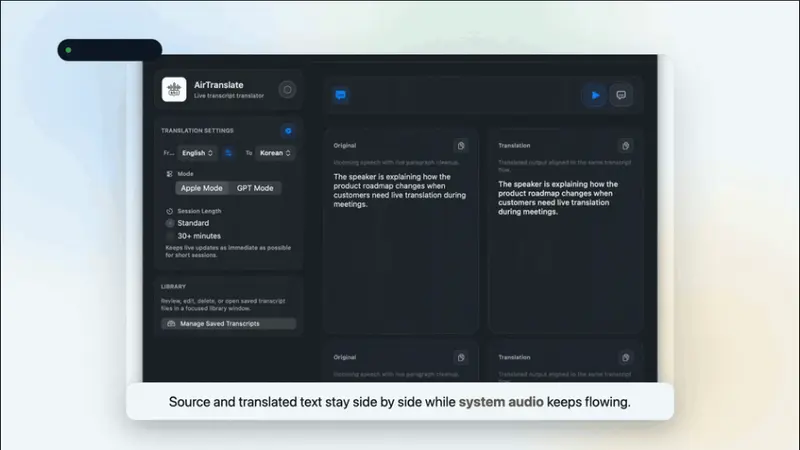Screen dimensions: 800x450
Task: Swap source and target languages
Action: pos(229,153)
